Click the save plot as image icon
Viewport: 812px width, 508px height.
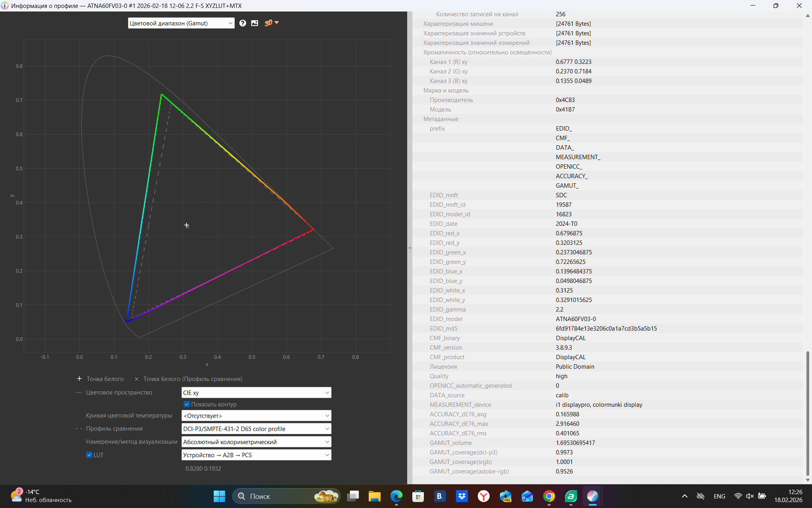[x=255, y=23]
